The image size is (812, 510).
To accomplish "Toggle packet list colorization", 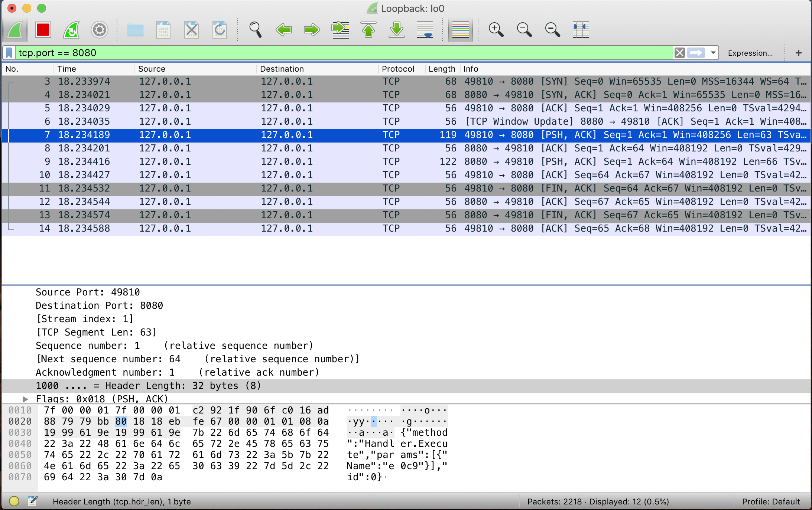I will coord(460,30).
